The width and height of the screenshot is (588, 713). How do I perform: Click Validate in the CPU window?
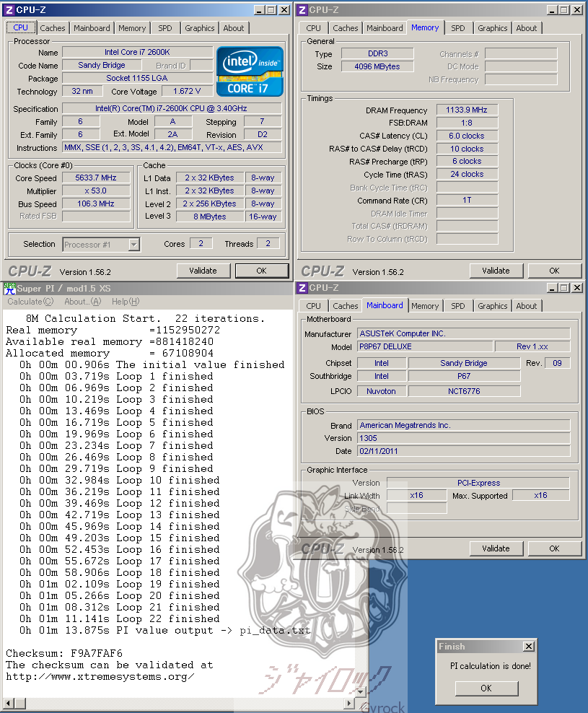pyautogui.click(x=203, y=271)
